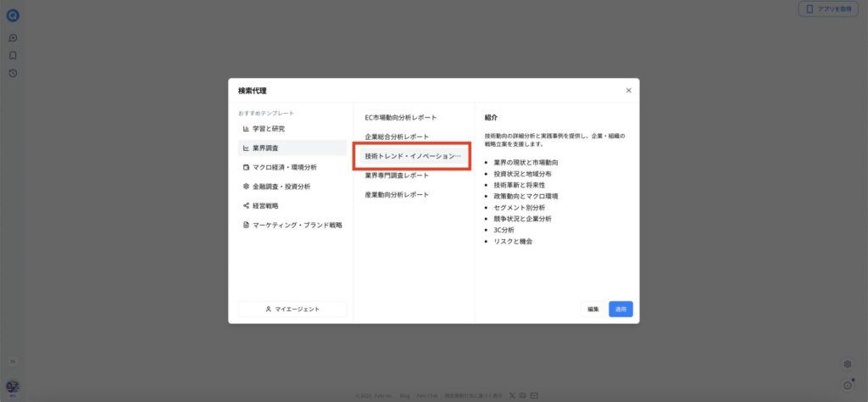Choose the 産業動向分析レポート template
Image resolution: width=868 pixels, height=402 pixels.
click(x=414, y=195)
